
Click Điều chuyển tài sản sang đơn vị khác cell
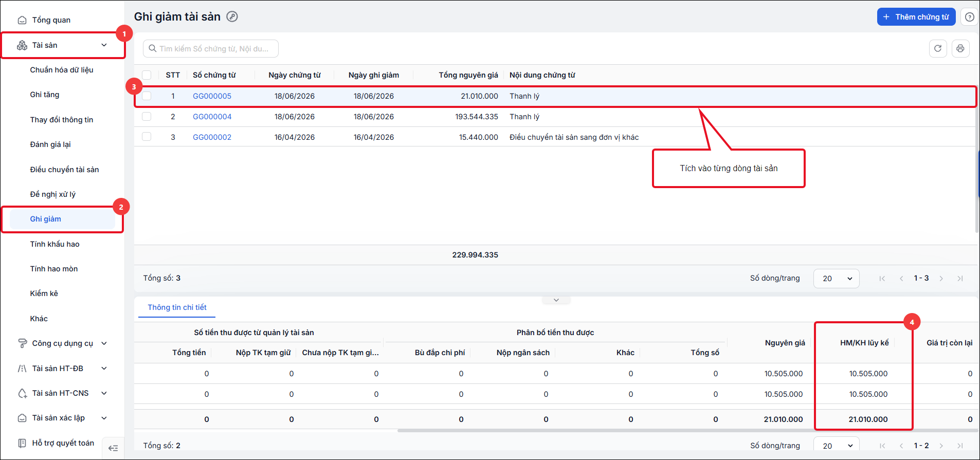tap(574, 137)
